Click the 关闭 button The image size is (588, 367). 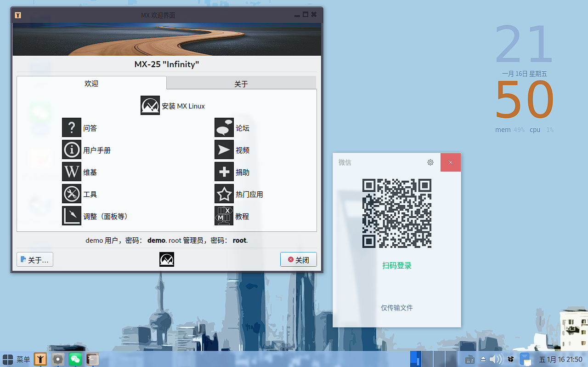299,259
